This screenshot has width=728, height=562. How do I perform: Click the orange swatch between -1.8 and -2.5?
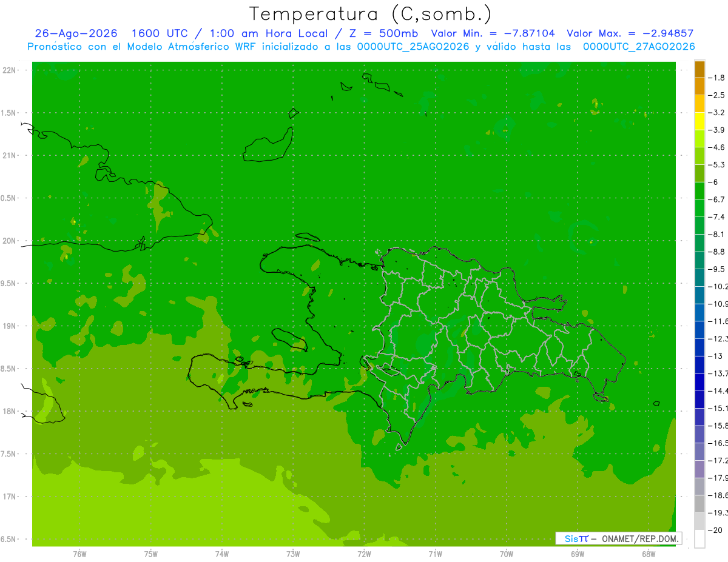tap(699, 87)
